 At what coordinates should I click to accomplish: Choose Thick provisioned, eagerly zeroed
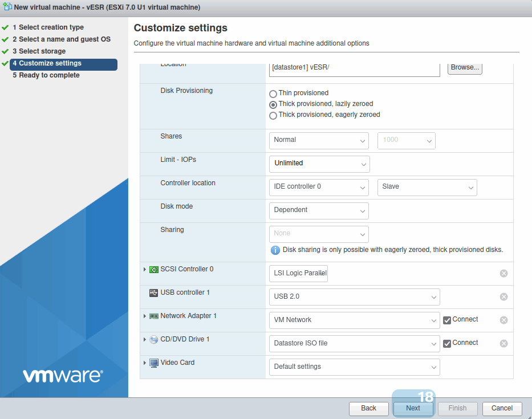pyautogui.click(x=273, y=116)
